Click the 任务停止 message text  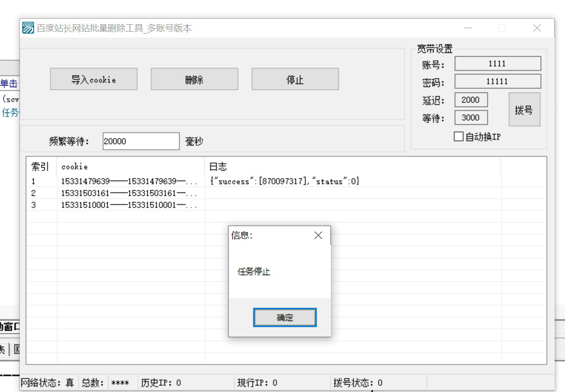(x=254, y=272)
